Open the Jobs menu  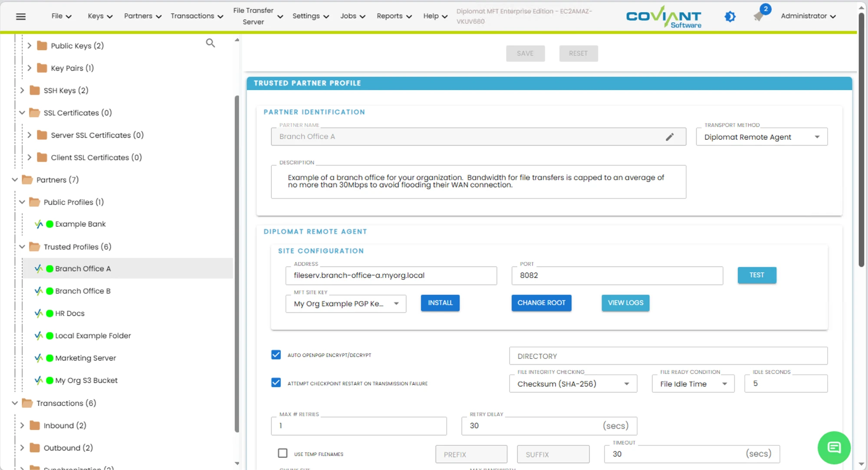point(353,16)
